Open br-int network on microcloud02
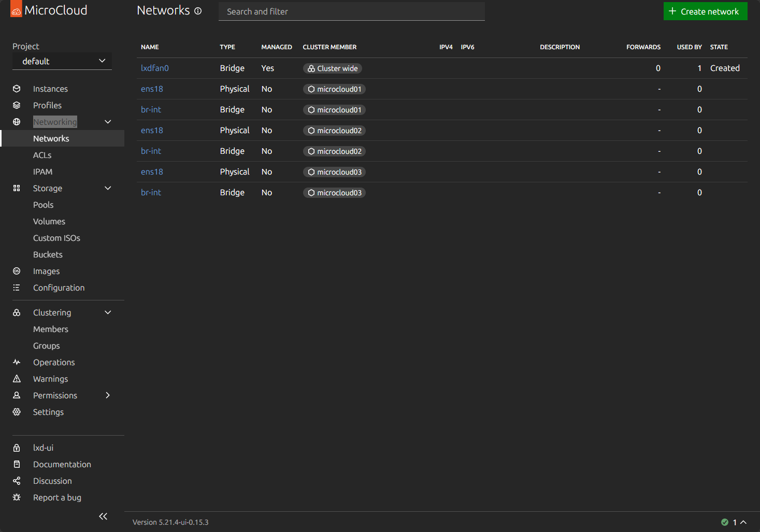 pyautogui.click(x=151, y=151)
